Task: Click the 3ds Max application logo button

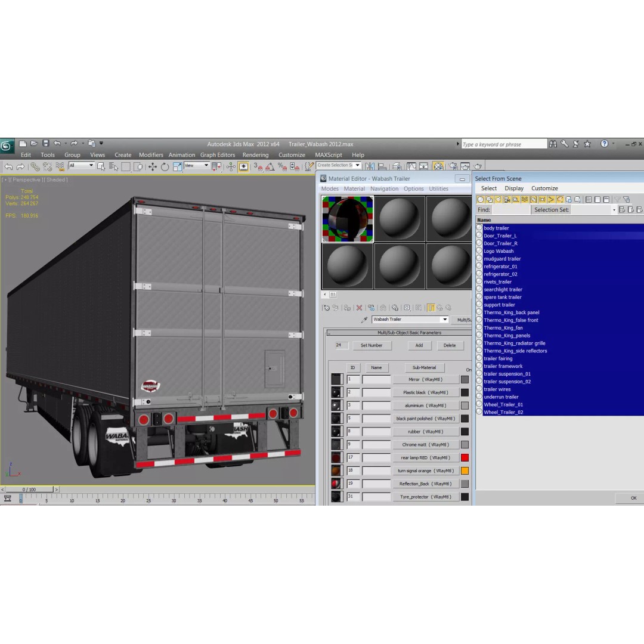Action: click(7, 146)
